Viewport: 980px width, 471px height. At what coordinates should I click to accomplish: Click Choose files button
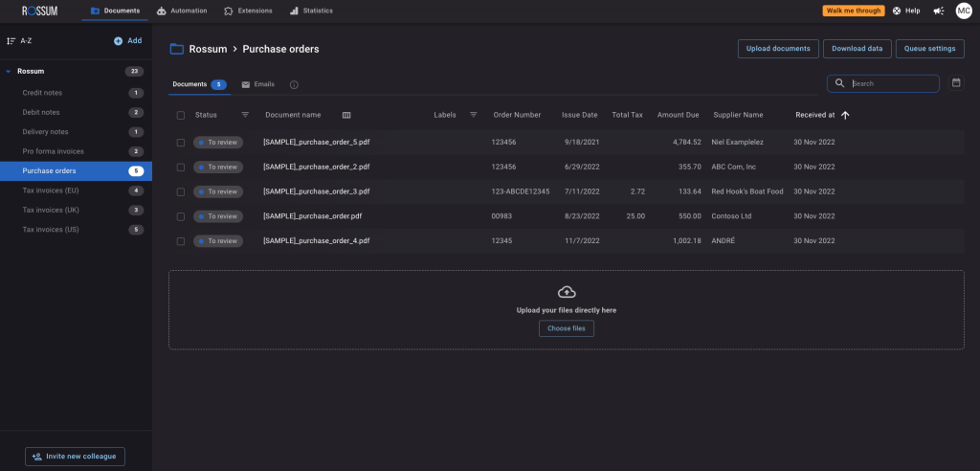coord(567,328)
